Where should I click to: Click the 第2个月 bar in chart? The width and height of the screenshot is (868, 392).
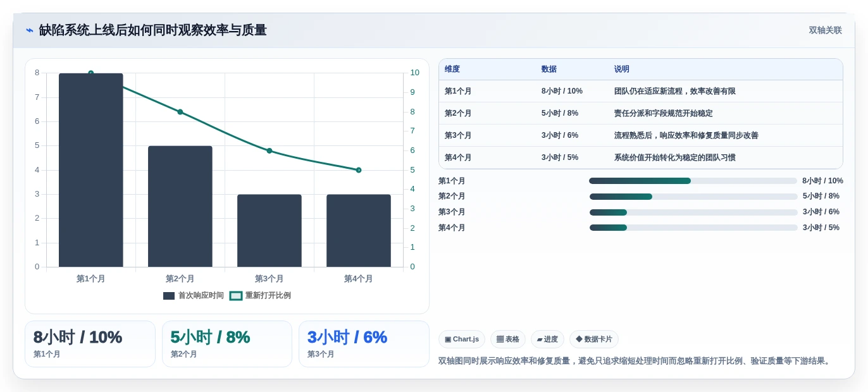coord(180,206)
